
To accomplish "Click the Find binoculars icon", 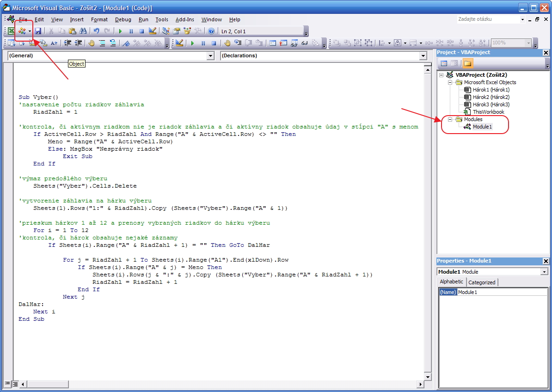I will point(83,31).
